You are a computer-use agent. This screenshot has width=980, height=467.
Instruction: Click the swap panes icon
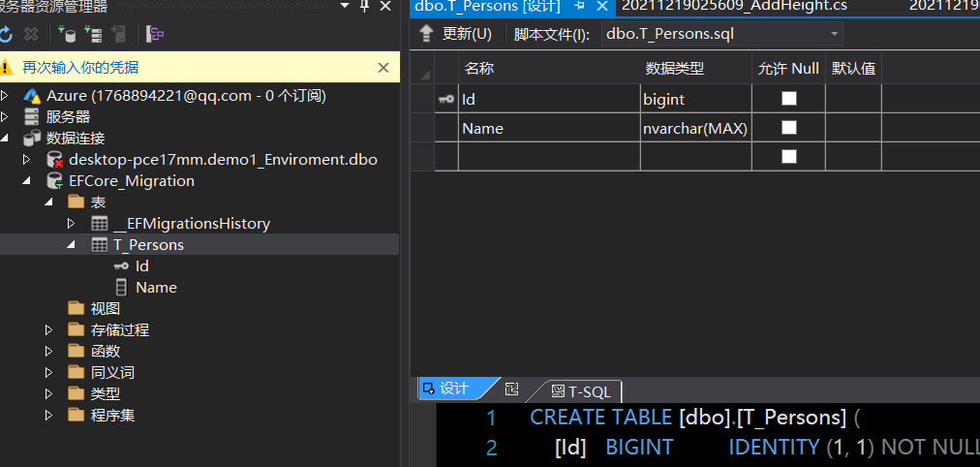click(x=512, y=389)
